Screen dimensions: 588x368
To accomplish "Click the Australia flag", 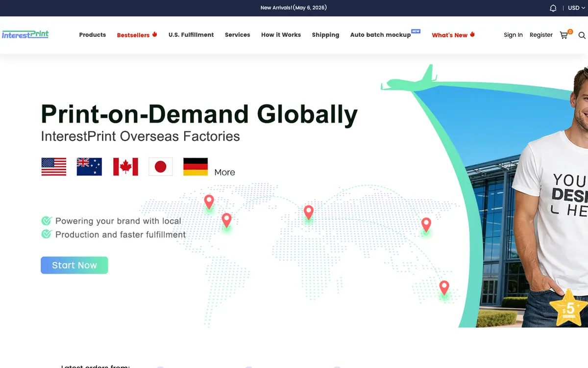I will coord(89,167).
